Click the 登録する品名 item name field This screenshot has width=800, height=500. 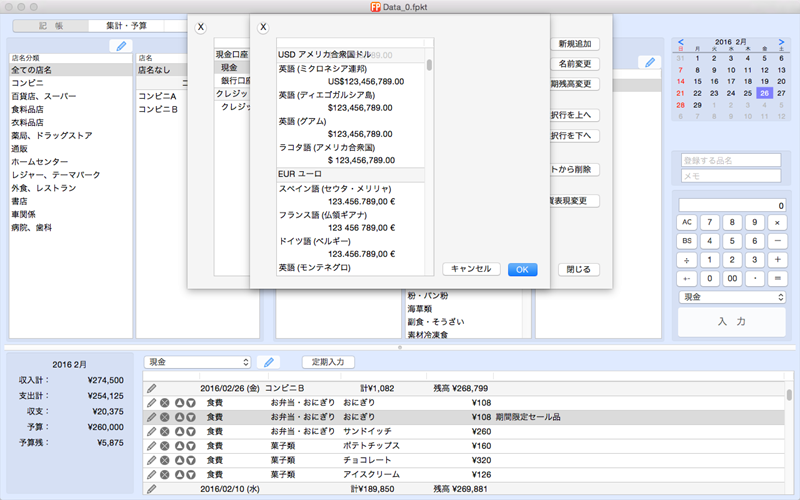coord(731,160)
